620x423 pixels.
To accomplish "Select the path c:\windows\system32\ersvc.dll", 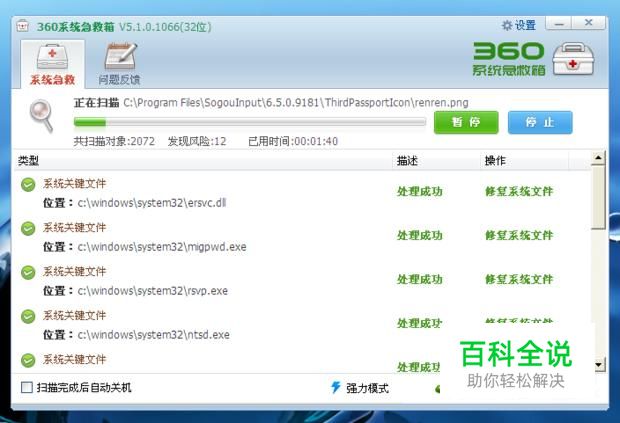I will click(152, 203).
